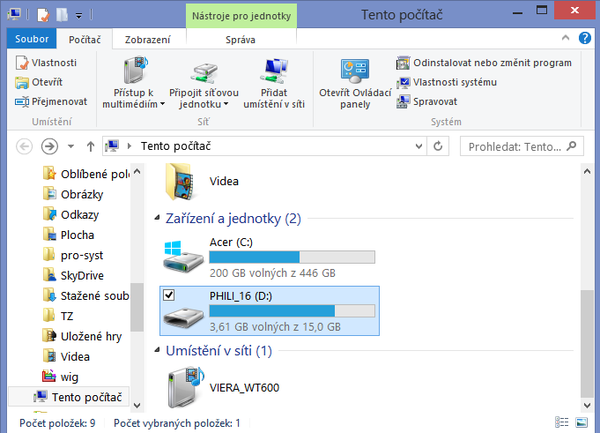Image resolution: width=600 pixels, height=433 pixels.
Task: Minimize the ribbon with the chevron
Action: 565,37
